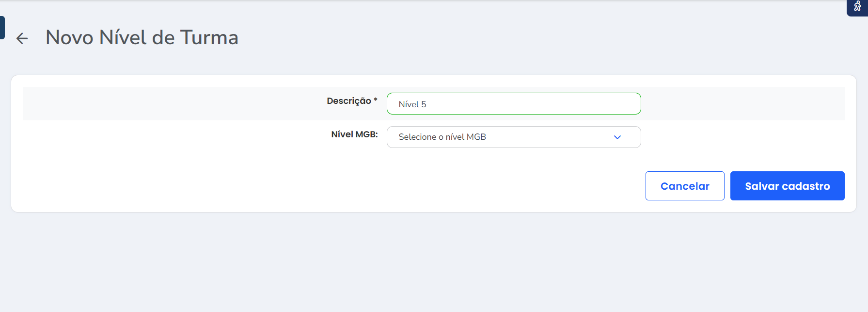This screenshot has width=868, height=312.
Task: Expand the Nível MGB dropdown
Action: pos(513,137)
